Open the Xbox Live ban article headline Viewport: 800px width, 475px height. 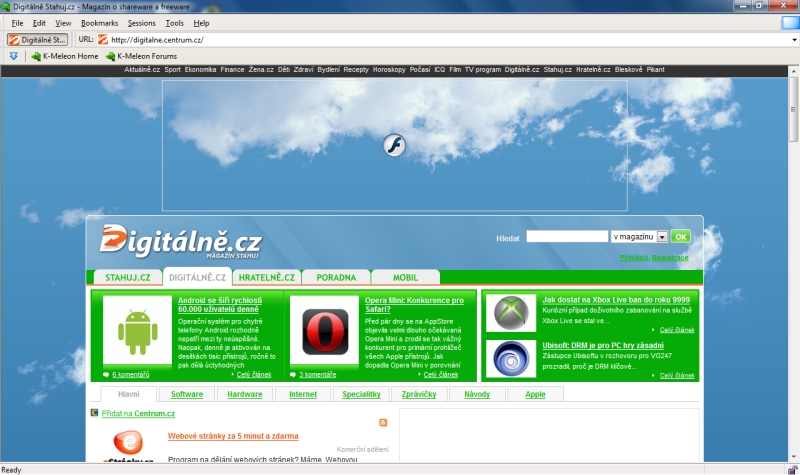click(x=616, y=300)
